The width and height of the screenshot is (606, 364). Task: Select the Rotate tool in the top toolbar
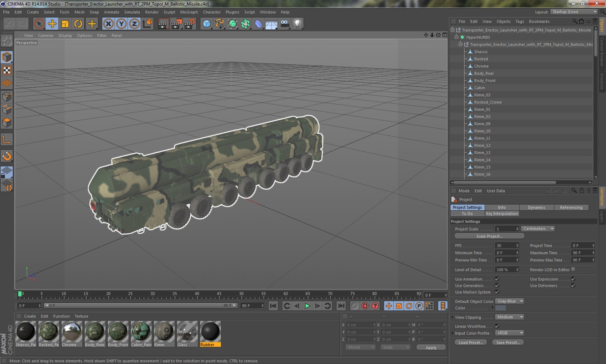(78, 24)
